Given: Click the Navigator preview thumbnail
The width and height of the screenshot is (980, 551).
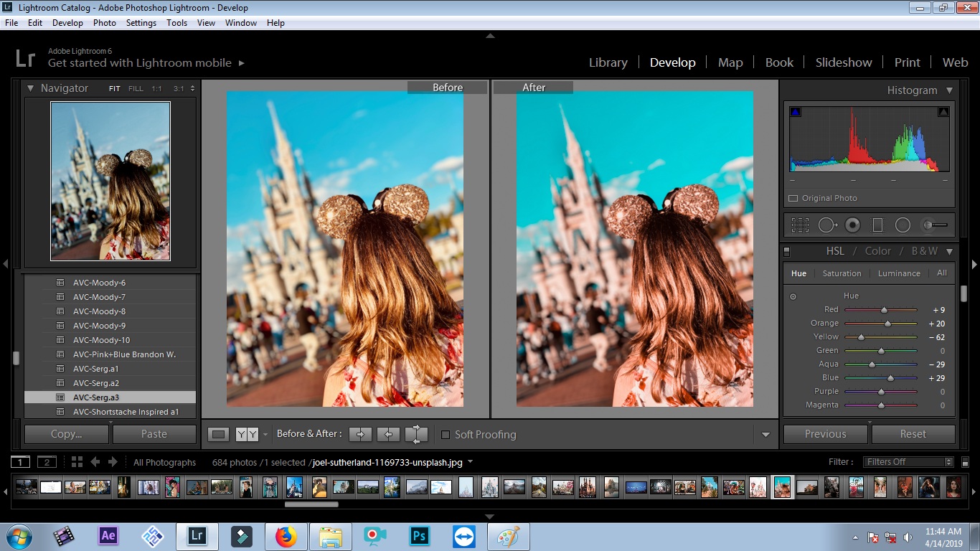Looking at the screenshot, I should coord(110,181).
